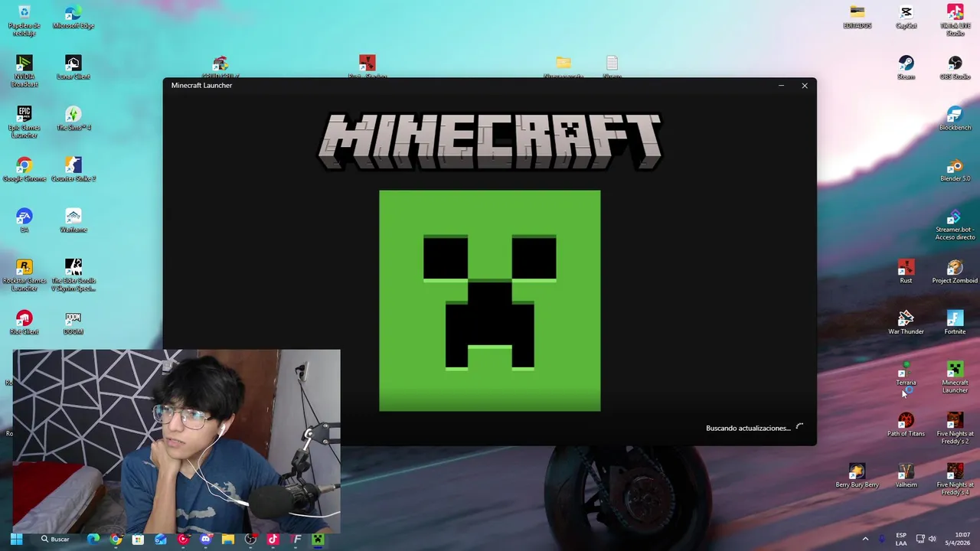Open TikTok from the taskbar

[273, 539]
